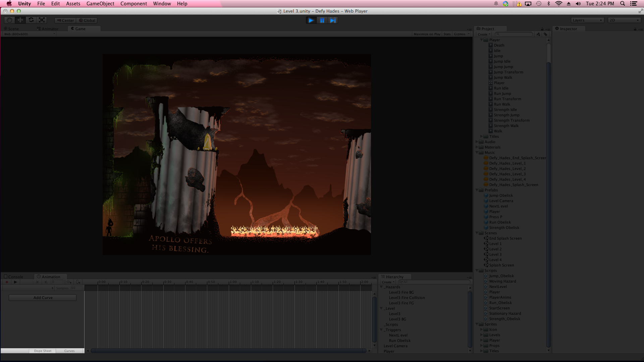Select the Hand tool in toolbar
The image size is (644, 362).
(x=9, y=20)
